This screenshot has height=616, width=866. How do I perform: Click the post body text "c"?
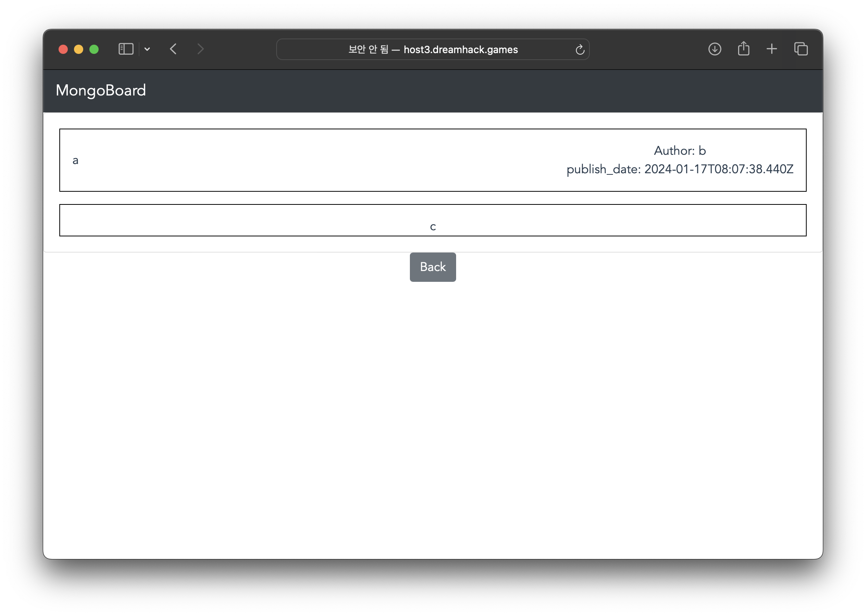tap(433, 227)
